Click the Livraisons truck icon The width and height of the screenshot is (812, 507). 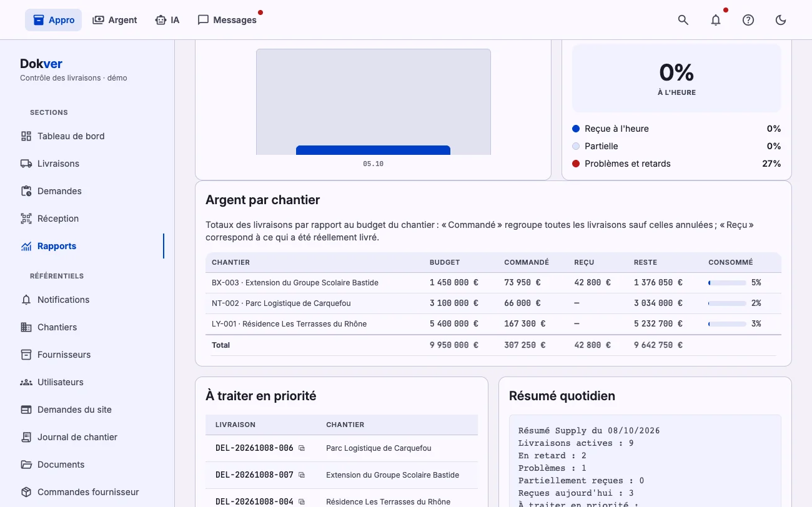point(26,164)
